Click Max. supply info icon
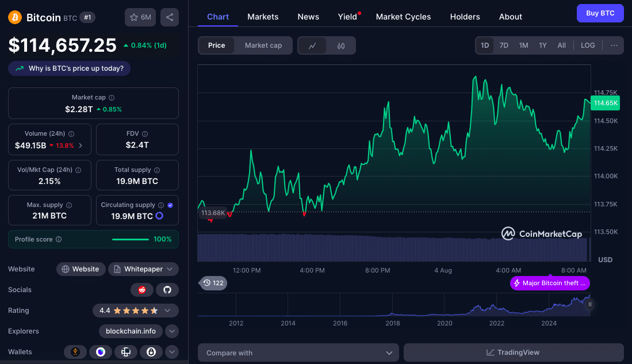The image size is (632, 364). 69,205
